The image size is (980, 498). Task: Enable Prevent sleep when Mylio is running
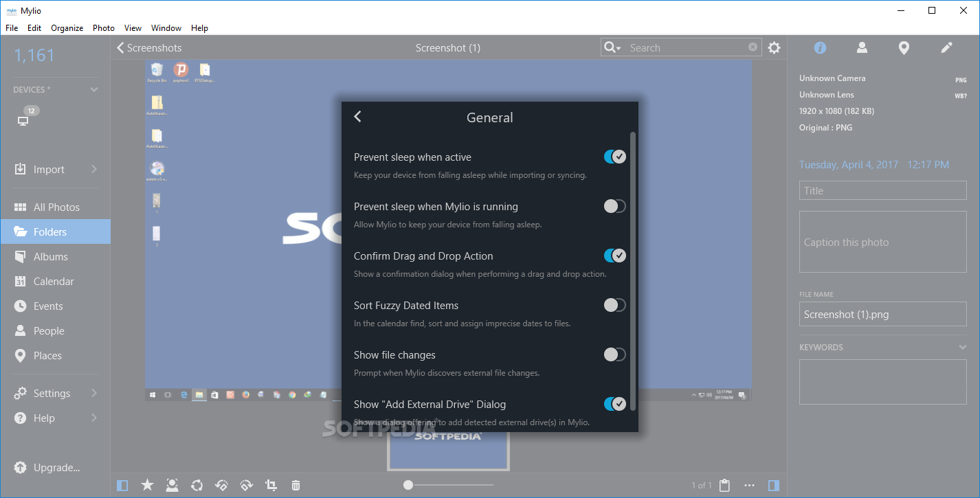point(614,206)
